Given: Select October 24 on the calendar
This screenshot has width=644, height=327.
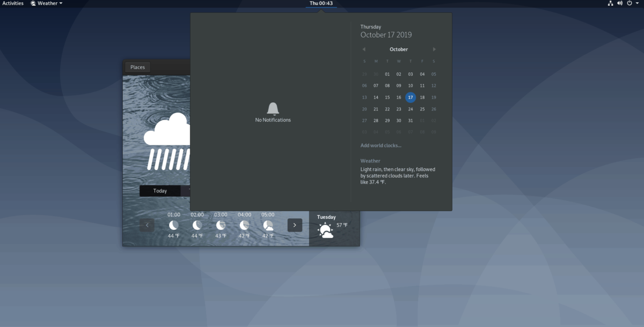Looking at the screenshot, I should point(410,109).
